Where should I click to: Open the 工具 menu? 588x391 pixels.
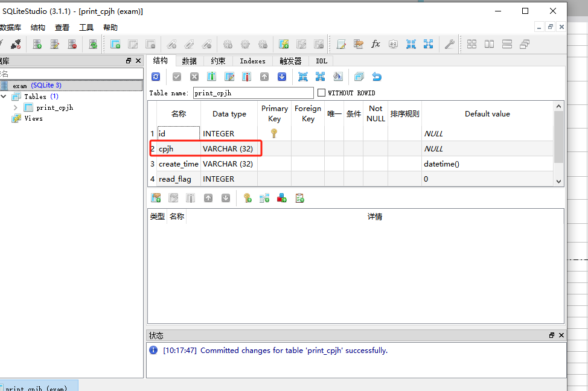(86, 27)
